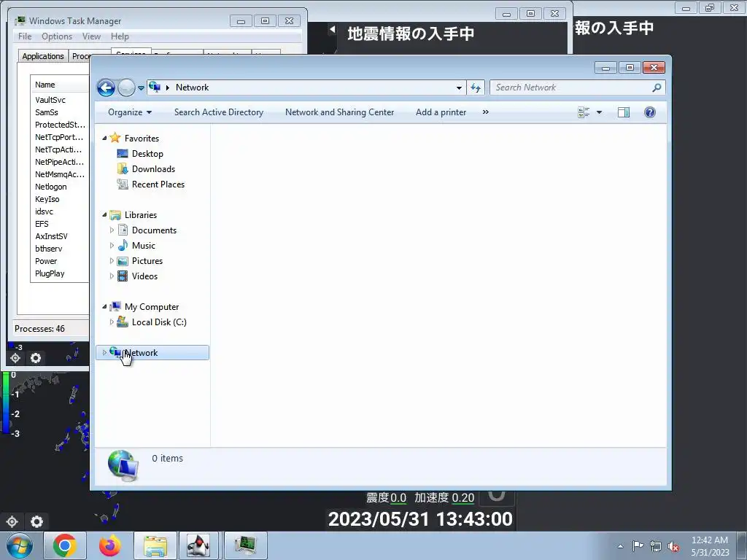The image size is (747, 560).
Task: Switch to Task Manager taskbar button
Action: (245, 545)
